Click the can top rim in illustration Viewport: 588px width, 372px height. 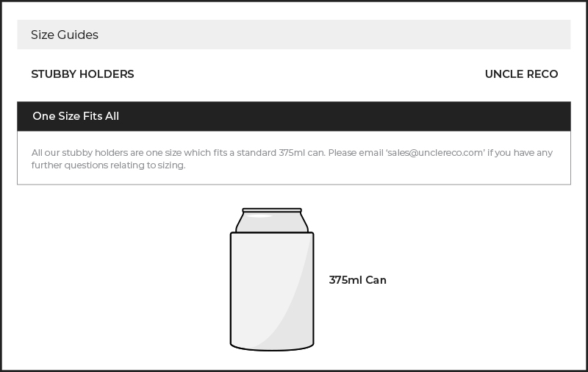272,210
